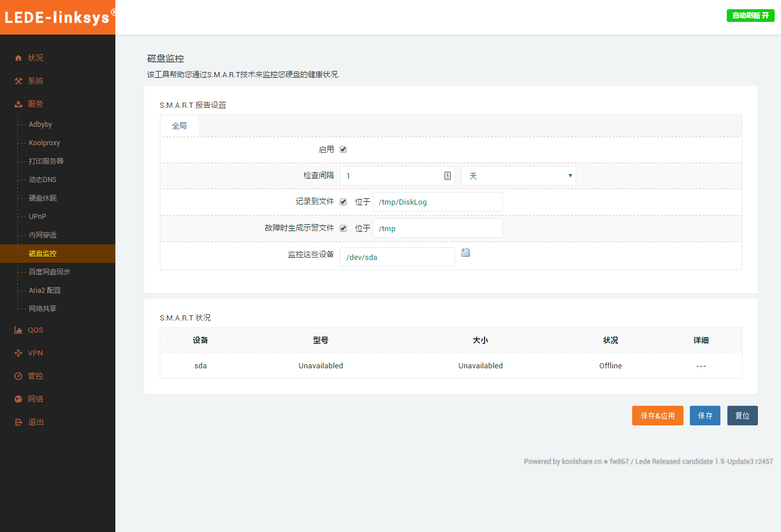Image resolution: width=781 pixels, height=532 pixels.
Task: Toggle the 故障时生成示警文件 checkbox
Action: [x=343, y=228]
